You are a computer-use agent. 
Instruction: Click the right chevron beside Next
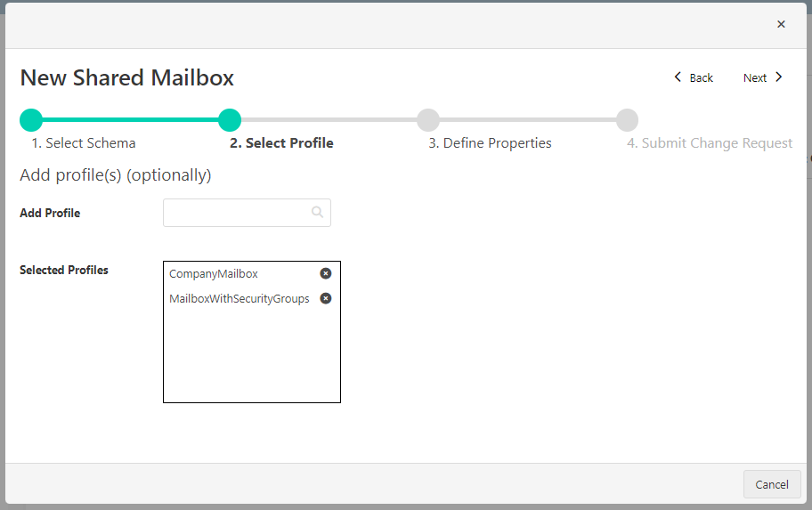[x=779, y=77]
